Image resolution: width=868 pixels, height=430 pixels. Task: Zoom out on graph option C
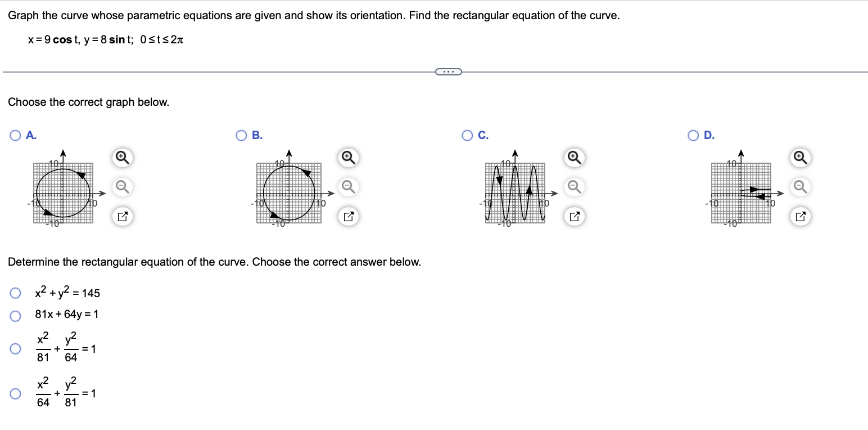pos(574,187)
